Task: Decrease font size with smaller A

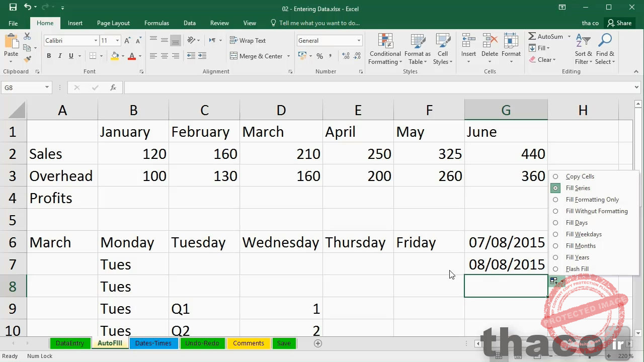Action: 138,40
